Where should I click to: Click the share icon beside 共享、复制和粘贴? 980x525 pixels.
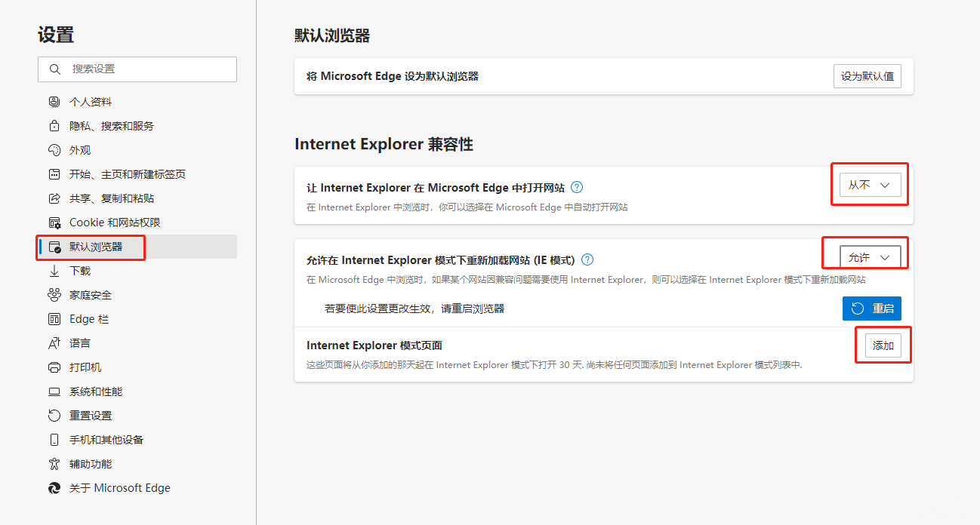click(x=54, y=198)
